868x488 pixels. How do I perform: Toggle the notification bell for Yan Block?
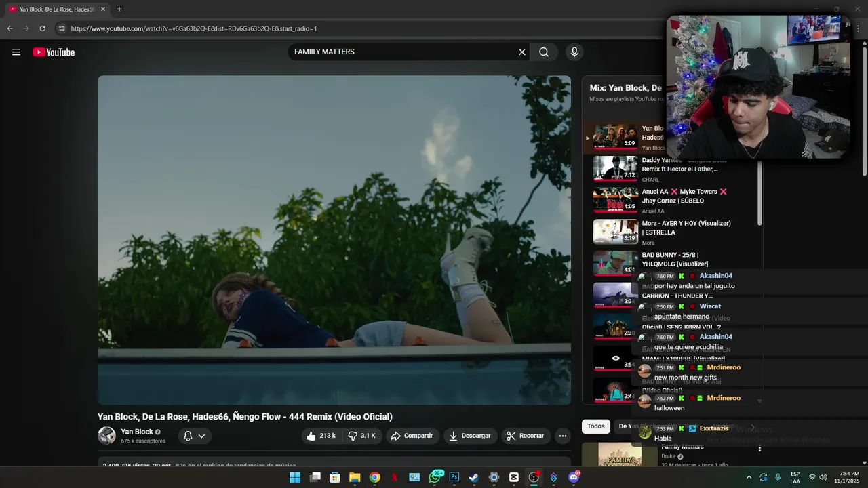(x=188, y=436)
